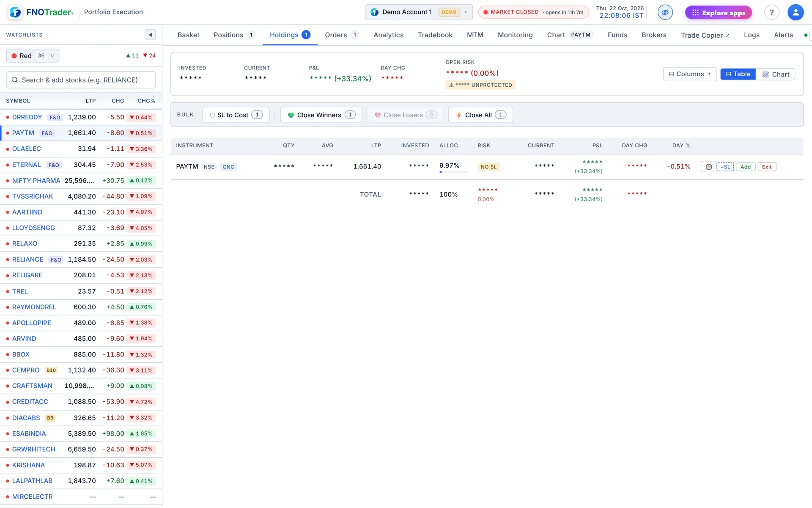Click the FNOTrader logo icon
The image size is (812, 508).
(x=15, y=12)
